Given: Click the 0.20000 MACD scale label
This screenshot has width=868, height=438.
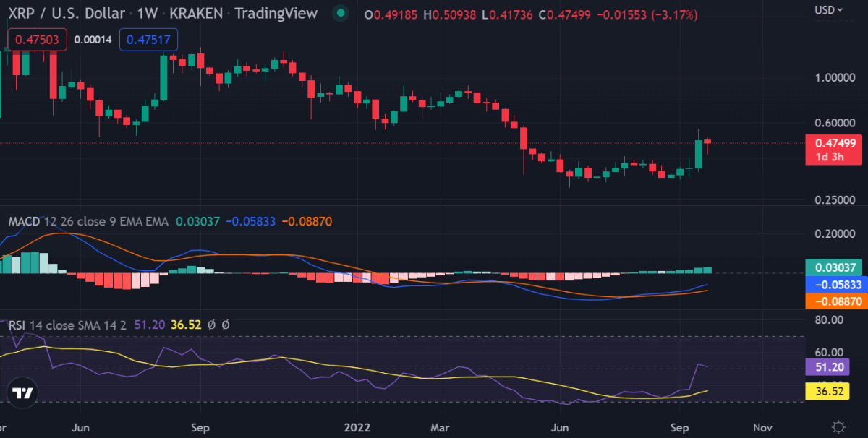Looking at the screenshot, I should tap(835, 234).
